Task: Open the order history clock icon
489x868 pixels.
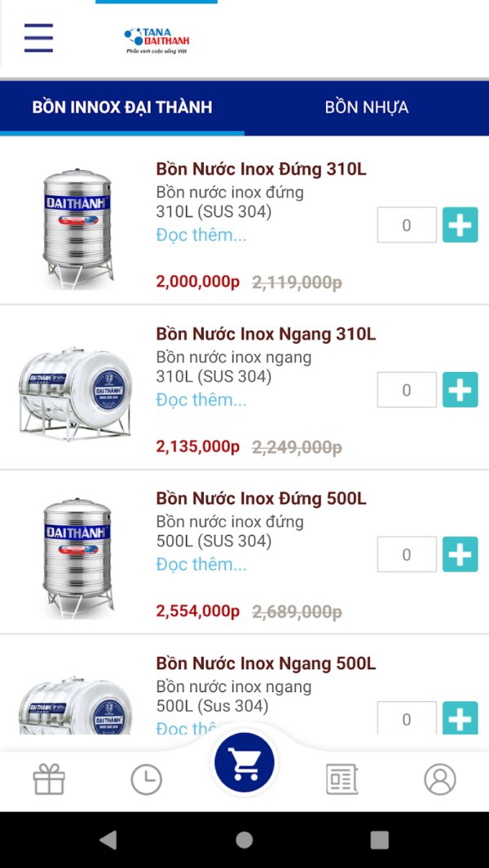Action: (x=147, y=780)
